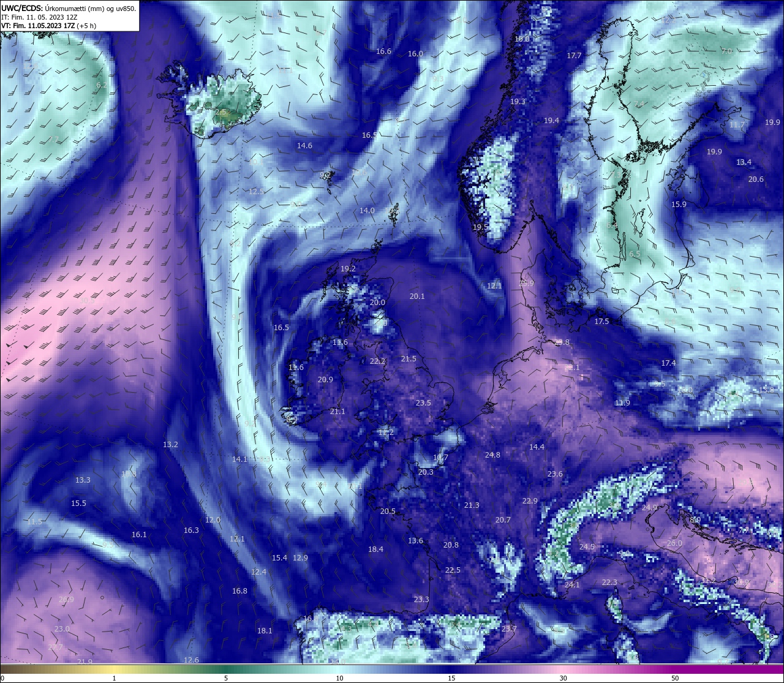784x683 pixels.
Task: Click the map value '21.5'
Action: coord(409,359)
